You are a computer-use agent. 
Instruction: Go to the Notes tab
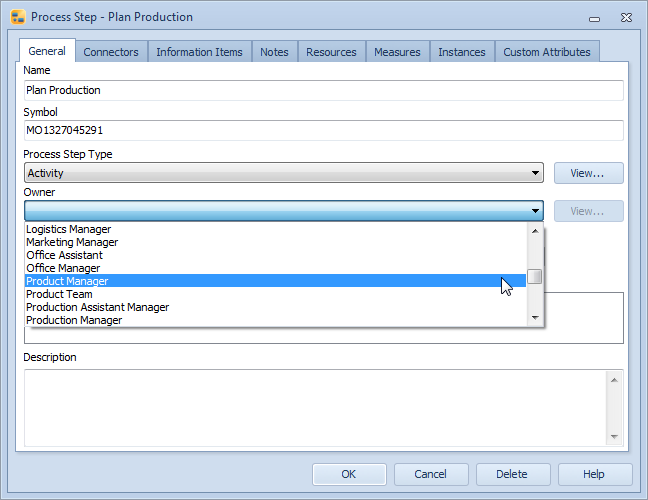(x=274, y=52)
